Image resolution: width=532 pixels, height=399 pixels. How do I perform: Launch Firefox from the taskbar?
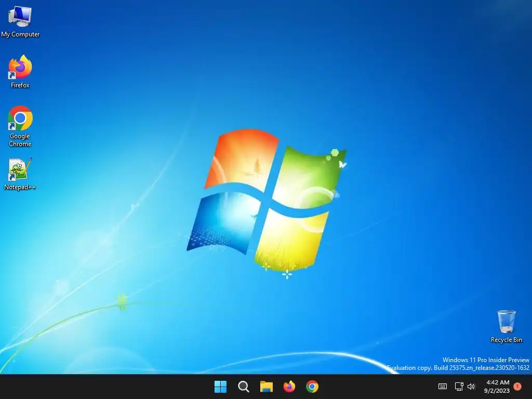[289, 387]
